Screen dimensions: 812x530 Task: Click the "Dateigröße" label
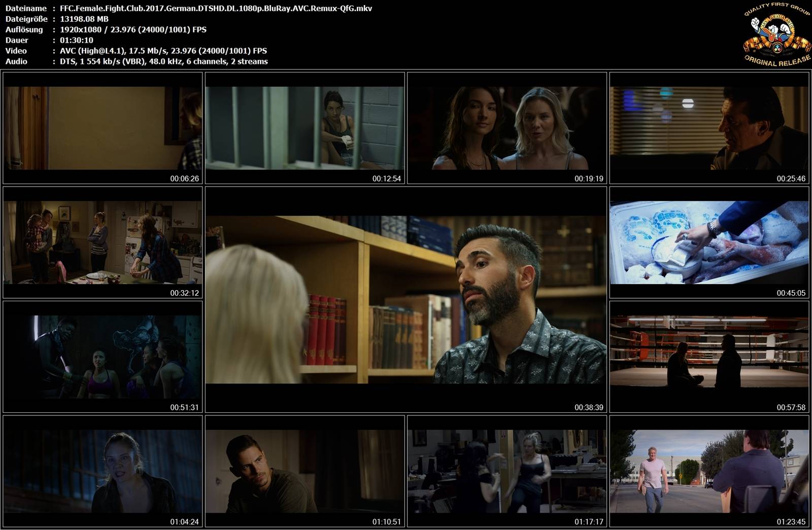[x=26, y=19]
